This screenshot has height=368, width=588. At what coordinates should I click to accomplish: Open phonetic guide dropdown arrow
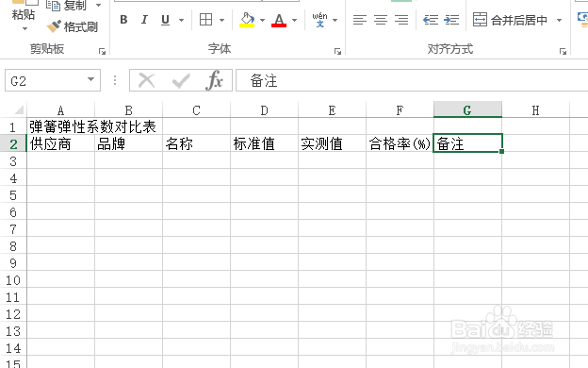(x=335, y=20)
